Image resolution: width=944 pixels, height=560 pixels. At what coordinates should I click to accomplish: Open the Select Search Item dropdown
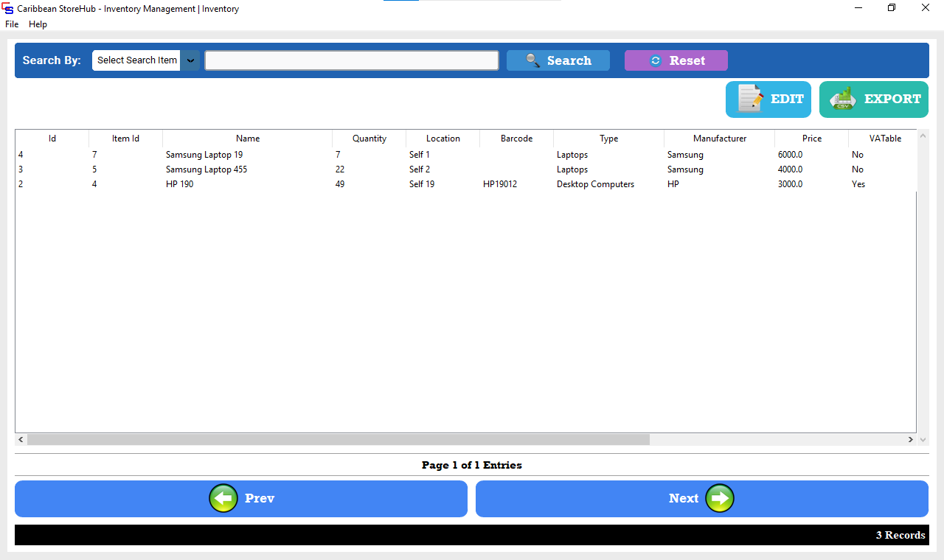[145, 60]
